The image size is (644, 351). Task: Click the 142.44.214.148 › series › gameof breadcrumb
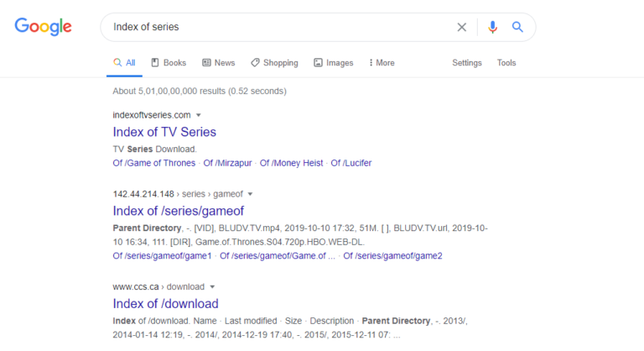(x=178, y=194)
